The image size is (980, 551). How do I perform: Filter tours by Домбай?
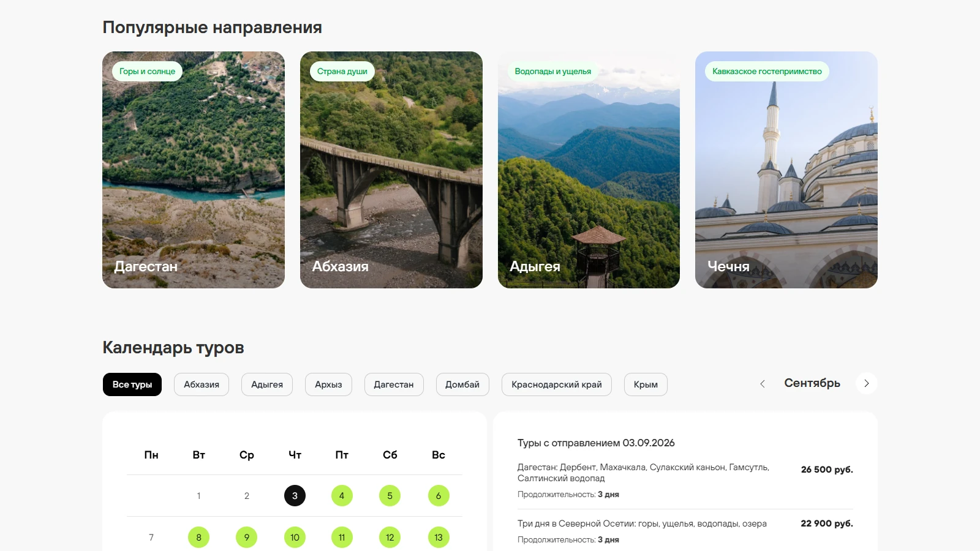click(462, 384)
